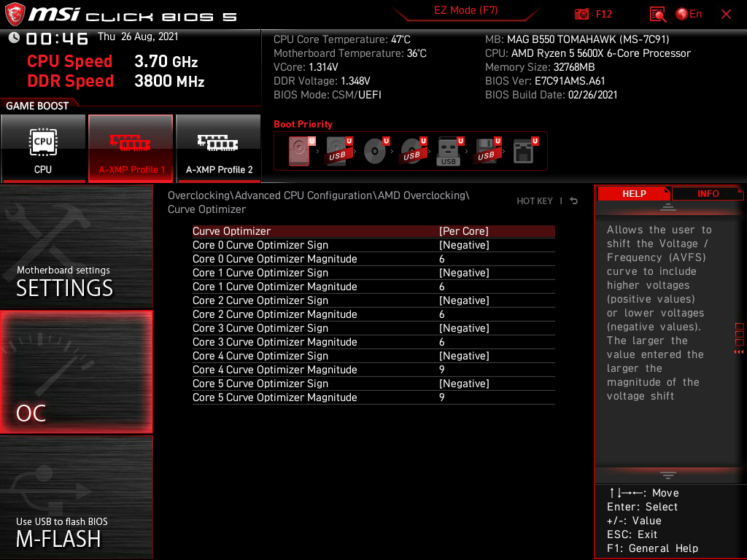Switch to the INFO tab
Viewport: 747px width, 560px height.
(708, 194)
